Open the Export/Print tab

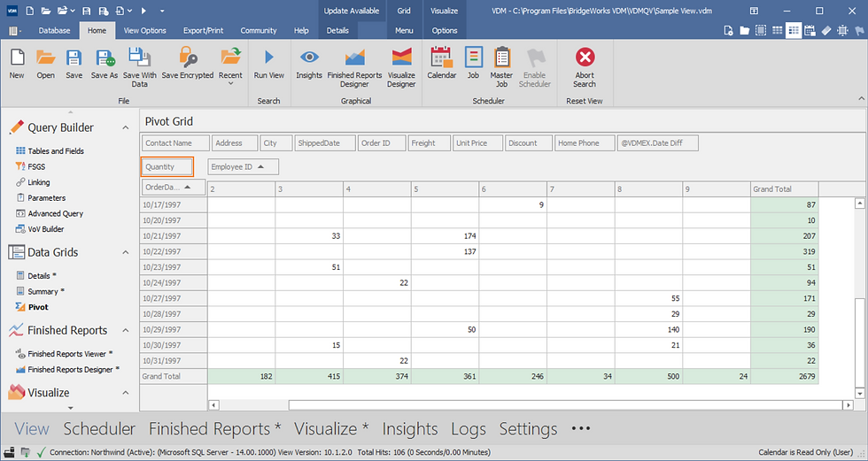(203, 30)
